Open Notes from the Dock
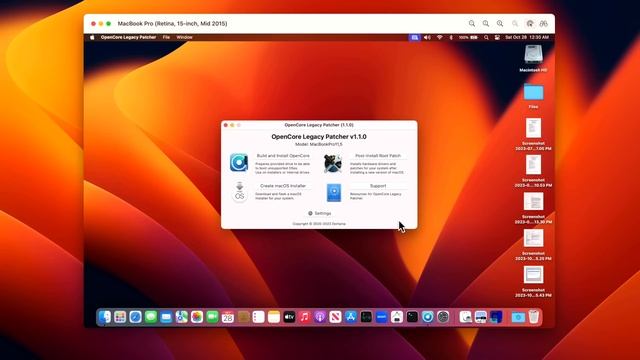Screen dimensions: 640x360 point(274,317)
